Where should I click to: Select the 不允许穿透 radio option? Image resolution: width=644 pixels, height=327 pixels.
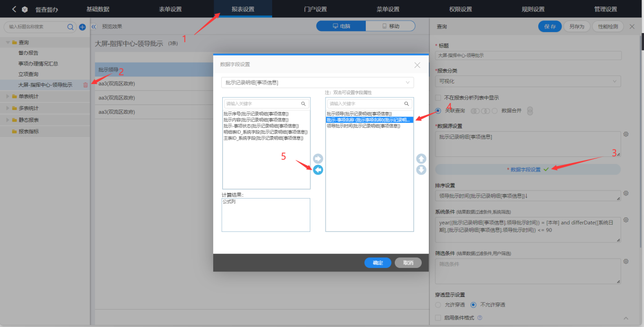pyautogui.click(x=474, y=305)
